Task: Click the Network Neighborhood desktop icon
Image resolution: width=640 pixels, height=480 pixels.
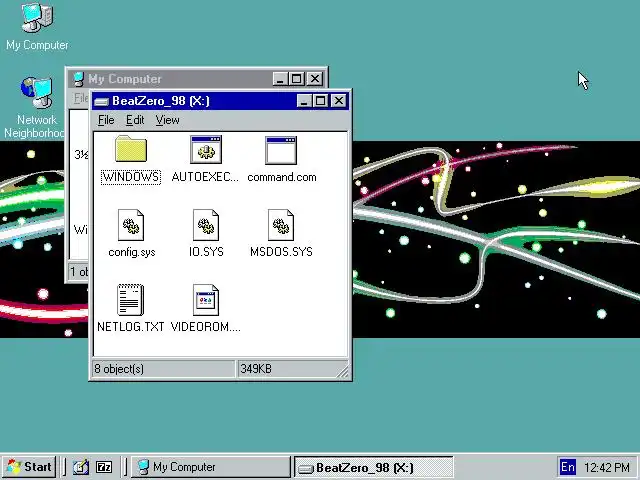Action: [37, 92]
